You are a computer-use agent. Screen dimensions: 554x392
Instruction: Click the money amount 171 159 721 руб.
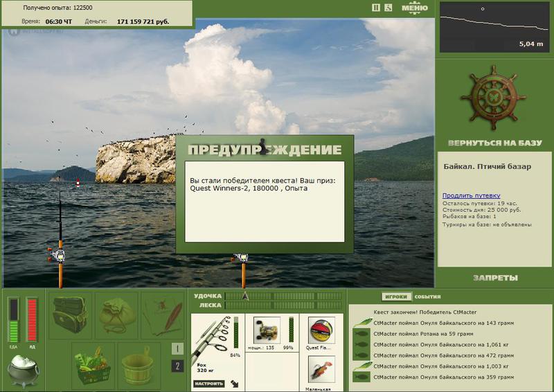143,21
